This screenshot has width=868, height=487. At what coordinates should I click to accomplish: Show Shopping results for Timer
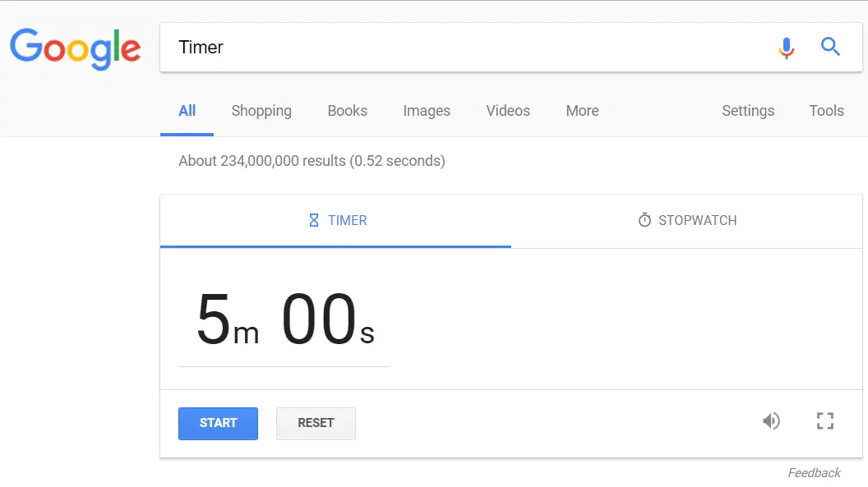(261, 111)
